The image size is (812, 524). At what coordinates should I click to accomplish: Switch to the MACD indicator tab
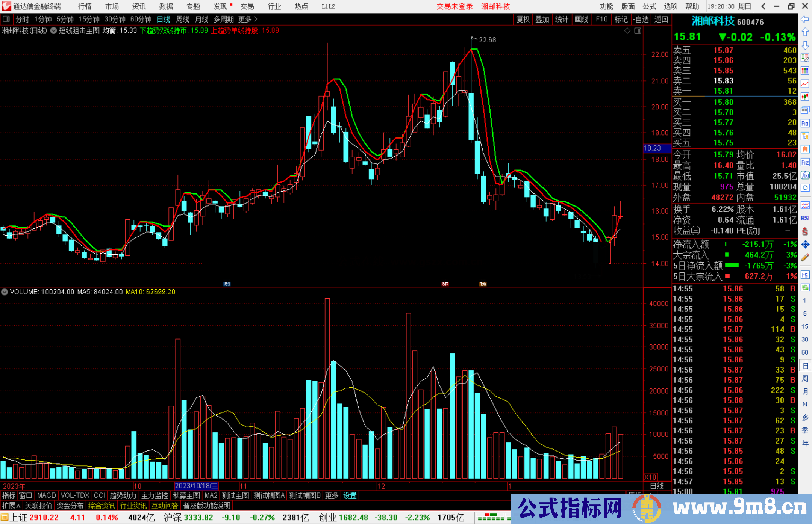(46, 495)
